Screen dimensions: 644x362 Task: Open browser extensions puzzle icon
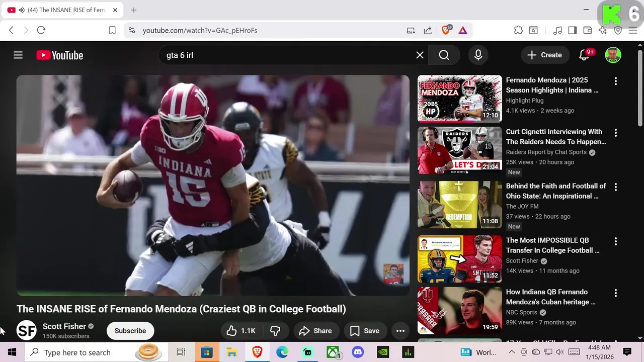[518, 30]
